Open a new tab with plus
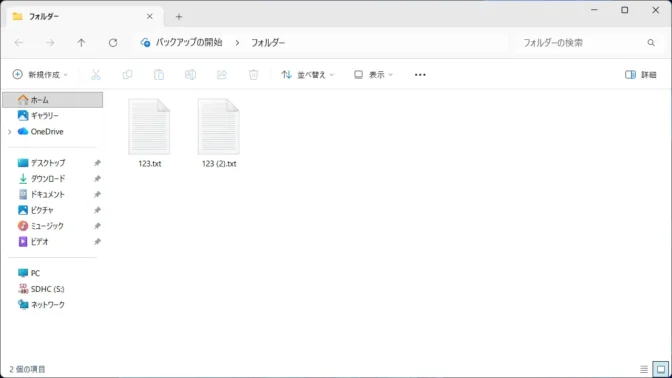 (179, 17)
